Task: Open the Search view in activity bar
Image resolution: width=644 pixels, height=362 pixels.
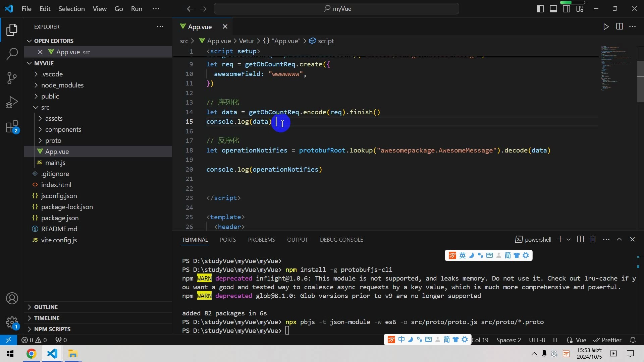Action: (12, 54)
